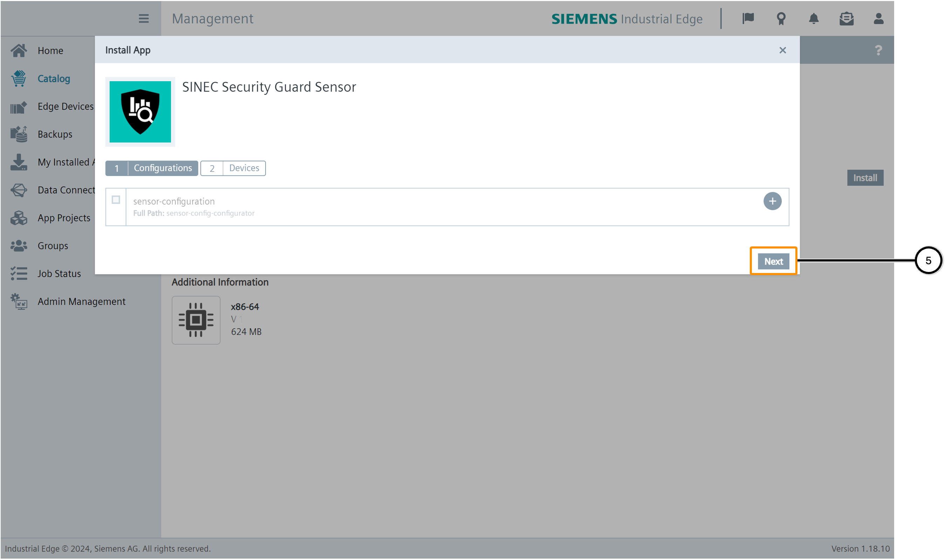Go to Home in sidebar
The height and width of the screenshot is (560, 946).
50,50
